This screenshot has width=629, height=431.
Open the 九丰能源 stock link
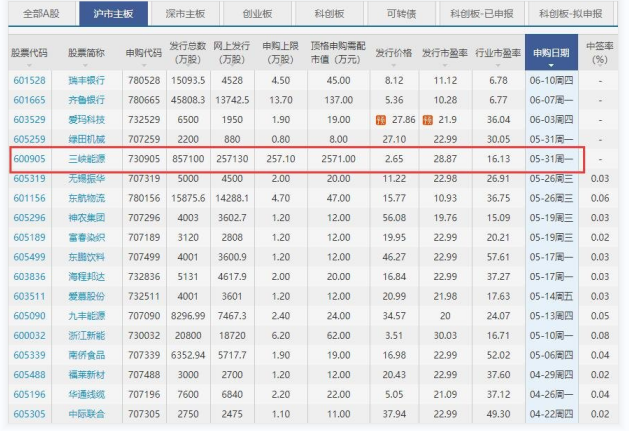pyautogui.click(x=87, y=316)
